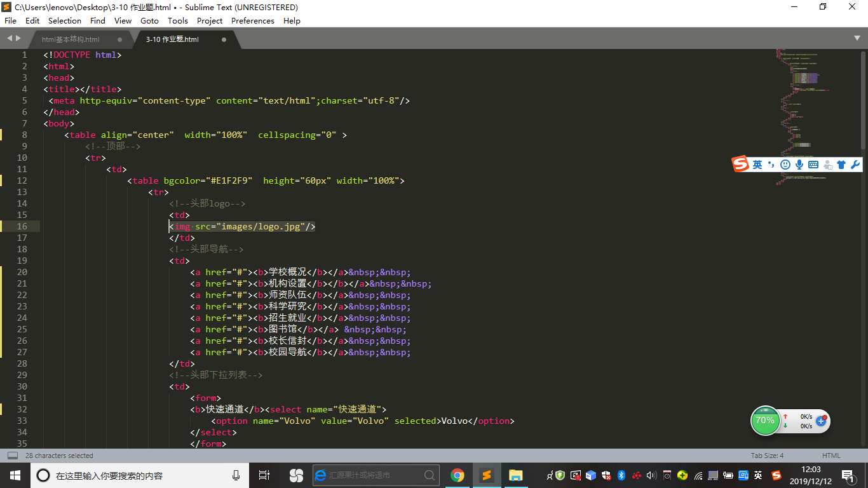Open the volume speaker tray icon
868x488 pixels.
651,475
